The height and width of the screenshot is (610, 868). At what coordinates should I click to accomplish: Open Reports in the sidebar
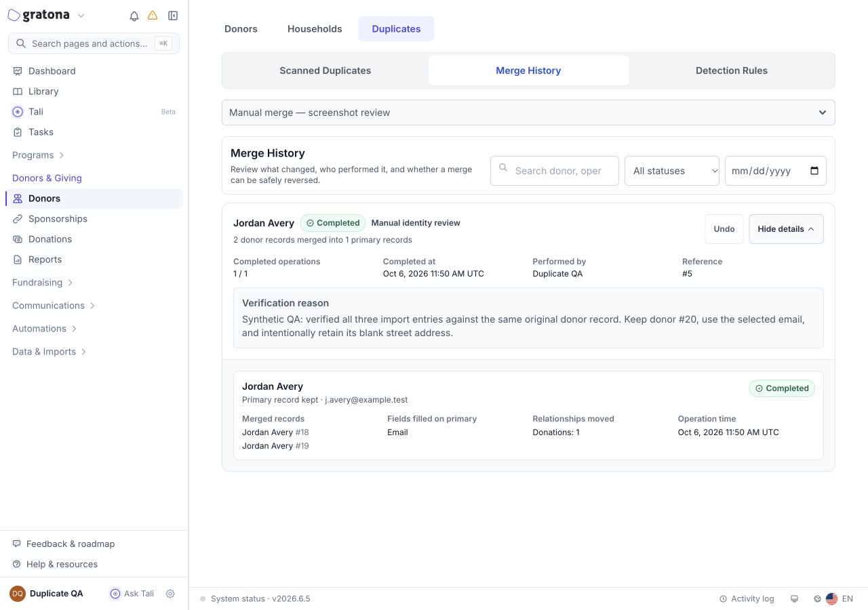tap(94, 260)
